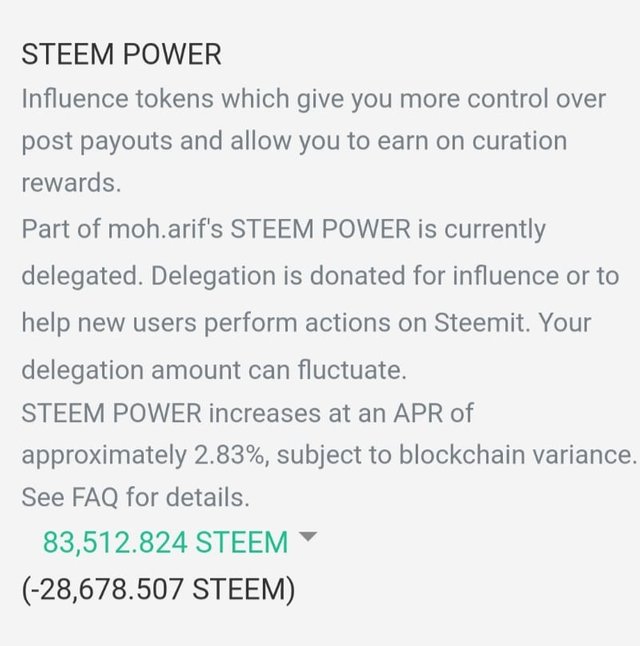Click the STEEM POWER heading

click(x=121, y=54)
